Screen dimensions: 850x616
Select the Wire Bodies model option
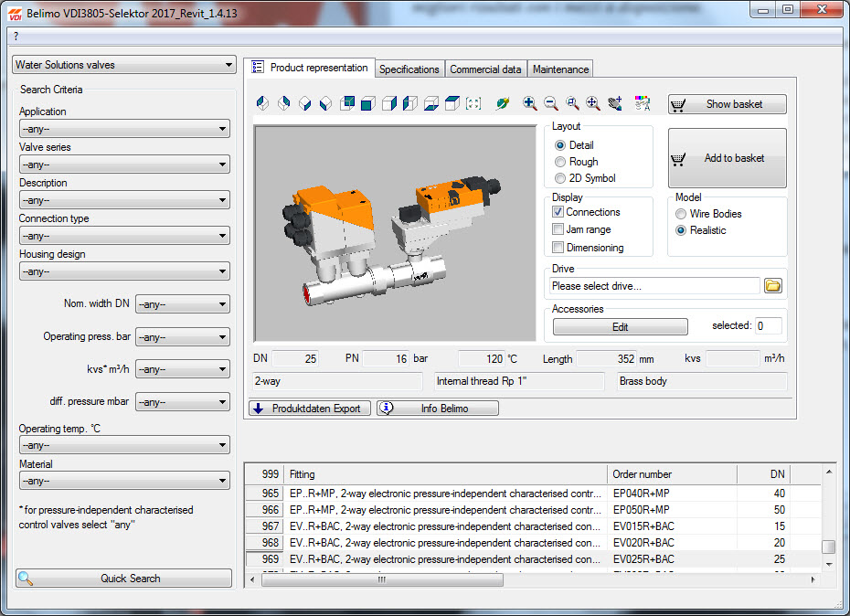(681, 214)
